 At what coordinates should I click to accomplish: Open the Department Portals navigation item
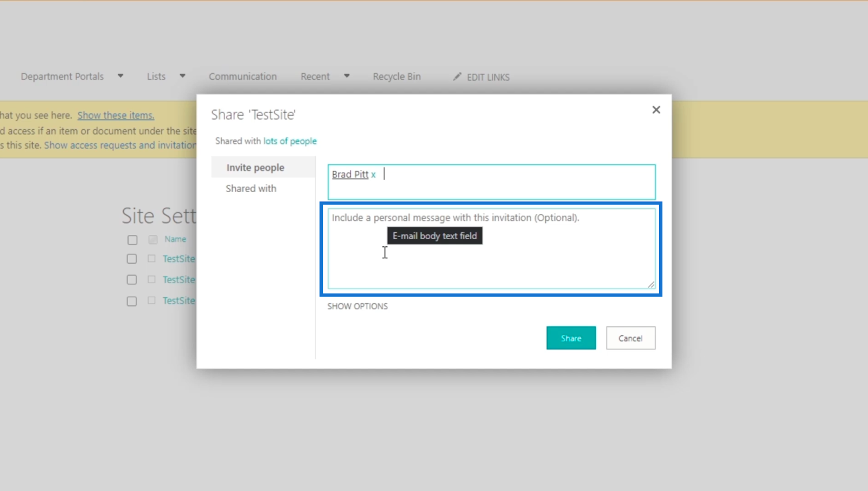click(62, 76)
